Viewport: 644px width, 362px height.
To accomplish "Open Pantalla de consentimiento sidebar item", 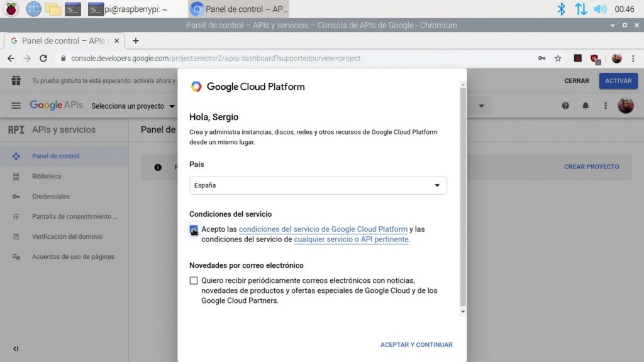I will coord(64,216).
